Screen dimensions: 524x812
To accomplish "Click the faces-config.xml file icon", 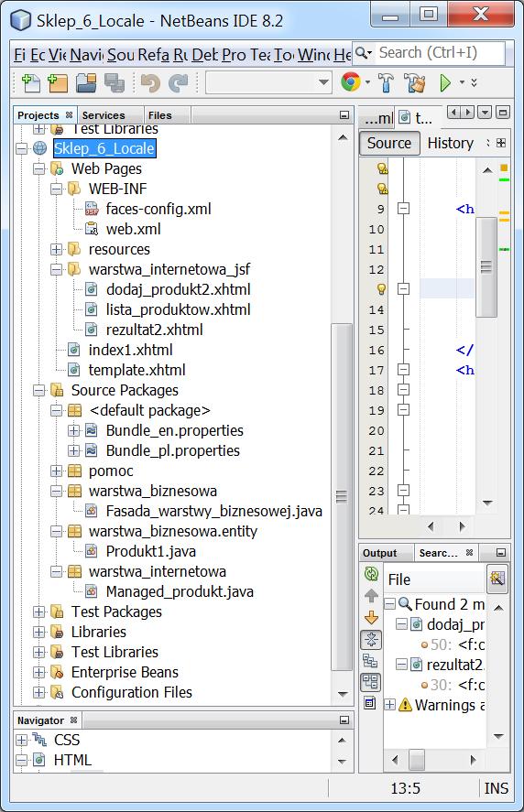I will tap(92, 209).
